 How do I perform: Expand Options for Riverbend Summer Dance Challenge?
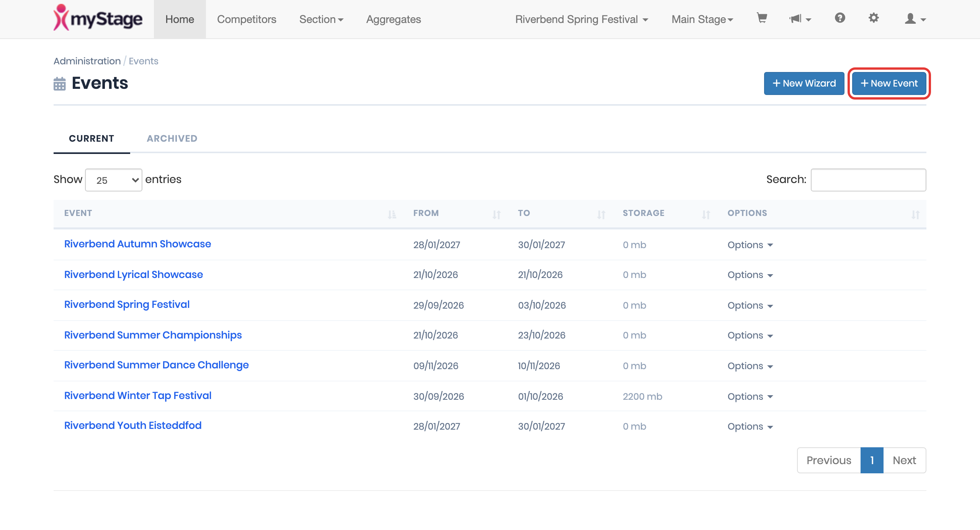coord(750,366)
